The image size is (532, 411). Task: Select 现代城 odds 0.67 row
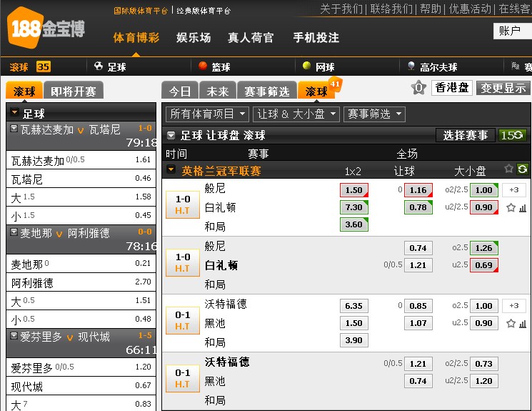coord(81,385)
